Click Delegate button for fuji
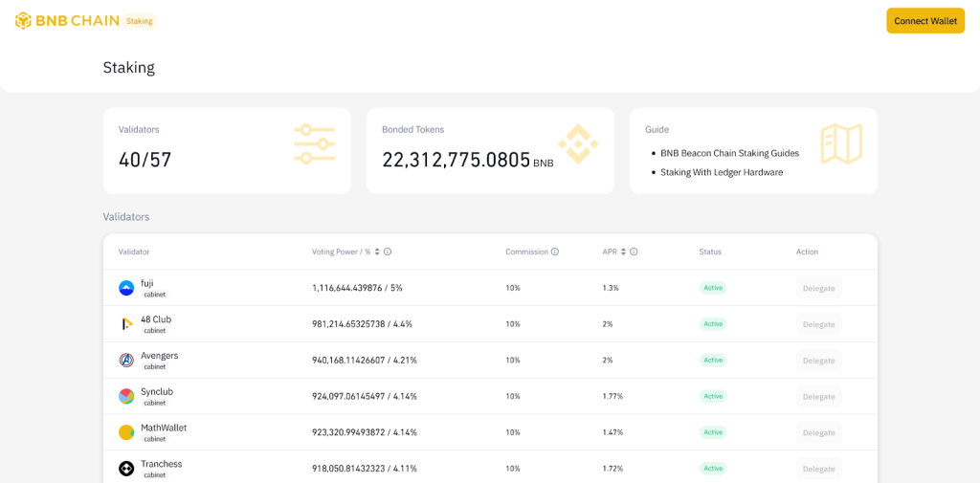 click(818, 288)
